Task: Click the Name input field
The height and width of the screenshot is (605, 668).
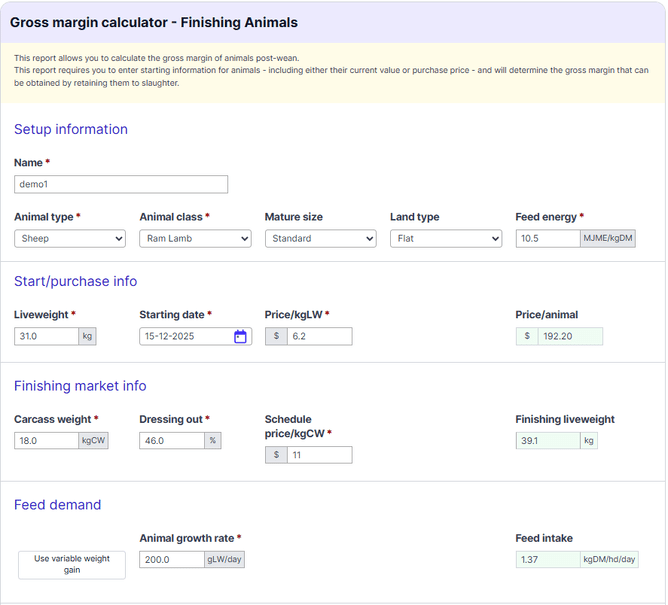Action: click(x=121, y=185)
